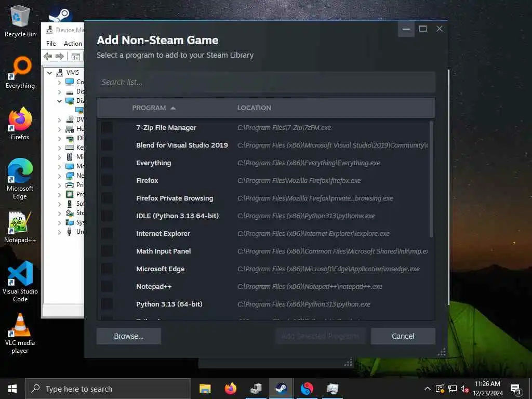
Task: Tick the Python 3.13 (64-bit) checkbox
Action: click(107, 304)
